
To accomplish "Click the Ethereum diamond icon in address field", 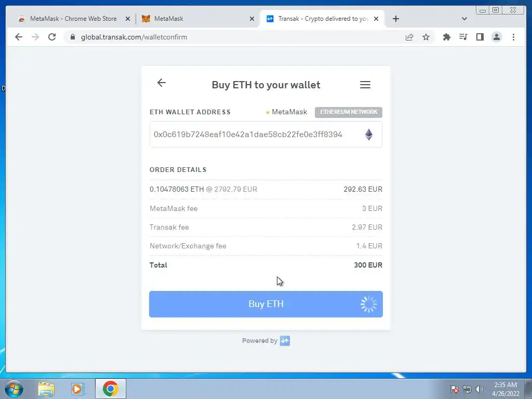I will pyautogui.click(x=369, y=135).
